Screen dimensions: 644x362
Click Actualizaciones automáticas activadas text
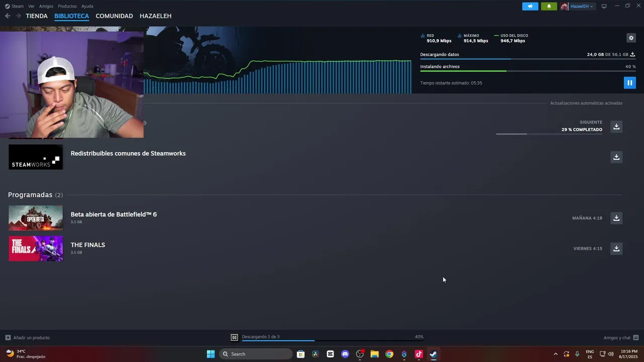coord(586,103)
